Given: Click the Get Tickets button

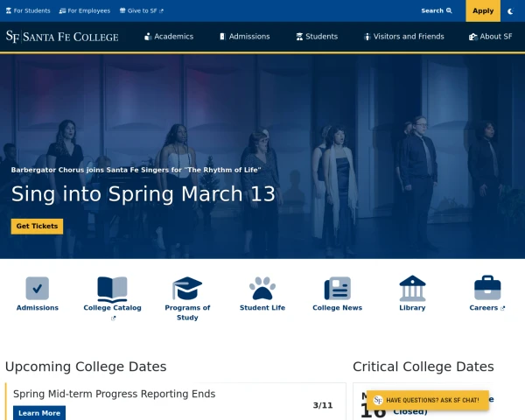Looking at the screenshot, I should click(x=37, y=226).
